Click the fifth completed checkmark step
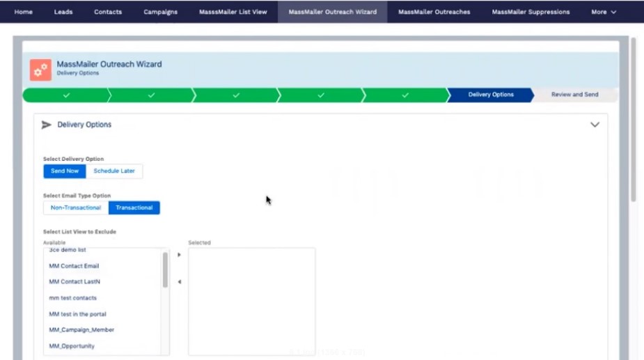Viewport: 644px width, 360px height. [405, 95]
